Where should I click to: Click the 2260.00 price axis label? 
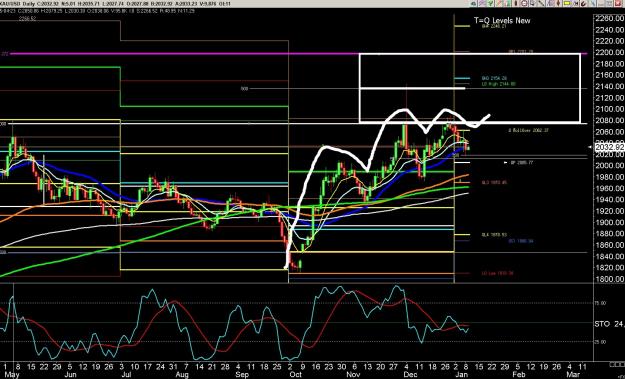(609, 18)
